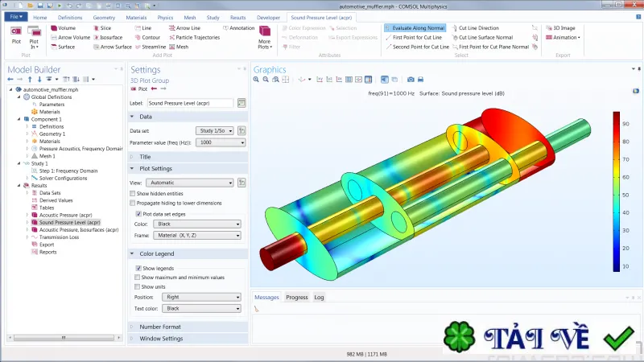Viewport: 644px width, 362px height.
Task: Open the Geometry ribbon tab
Action: click(104, 18)
